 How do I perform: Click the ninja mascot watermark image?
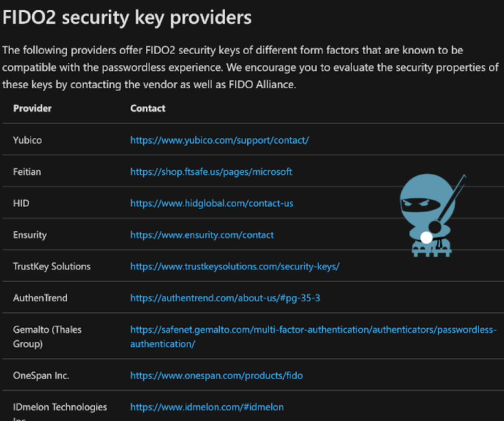click(x=432, y=215)
